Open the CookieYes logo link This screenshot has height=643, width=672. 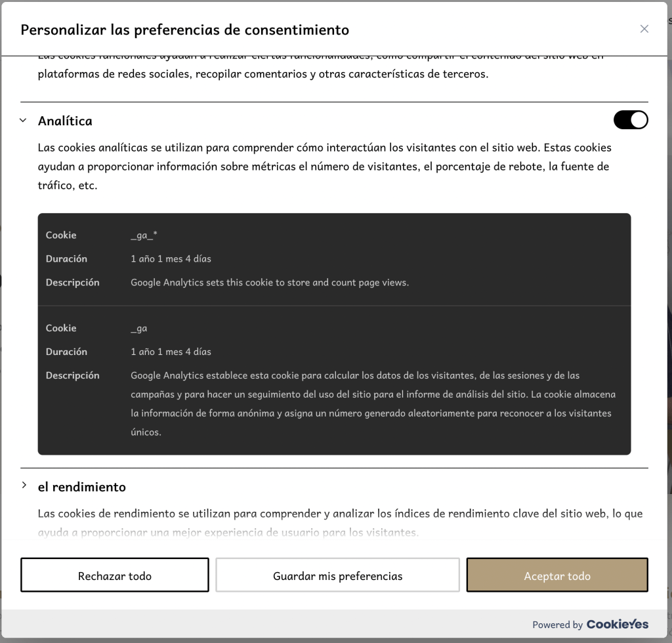(x=617, y=624)
